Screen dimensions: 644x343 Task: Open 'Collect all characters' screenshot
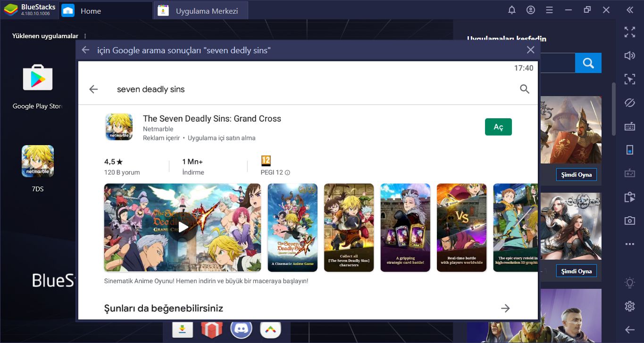click(349, 228)
